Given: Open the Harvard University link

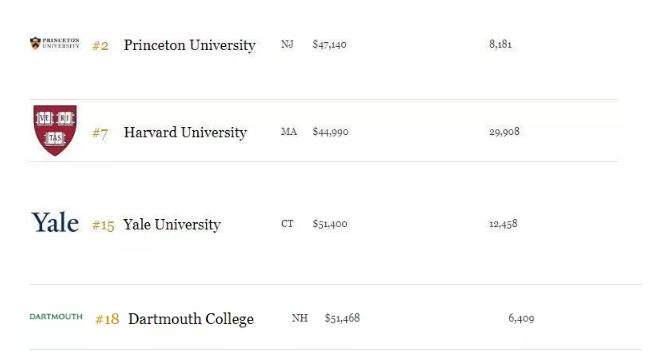Looking at the screenshot, I should (x=185, y=132).
